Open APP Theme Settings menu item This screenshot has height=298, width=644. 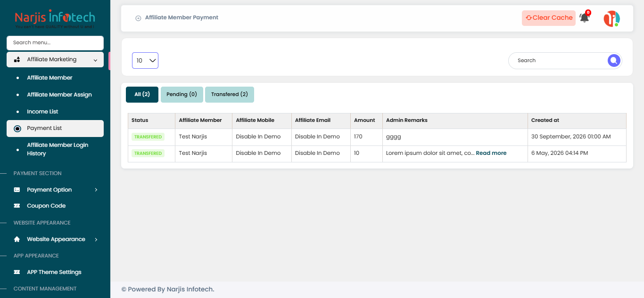54,272
